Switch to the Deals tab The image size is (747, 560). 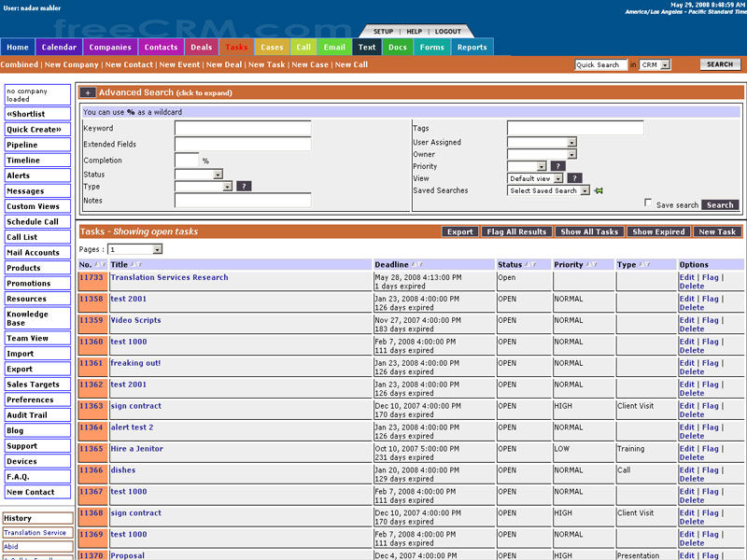point(201,48)
